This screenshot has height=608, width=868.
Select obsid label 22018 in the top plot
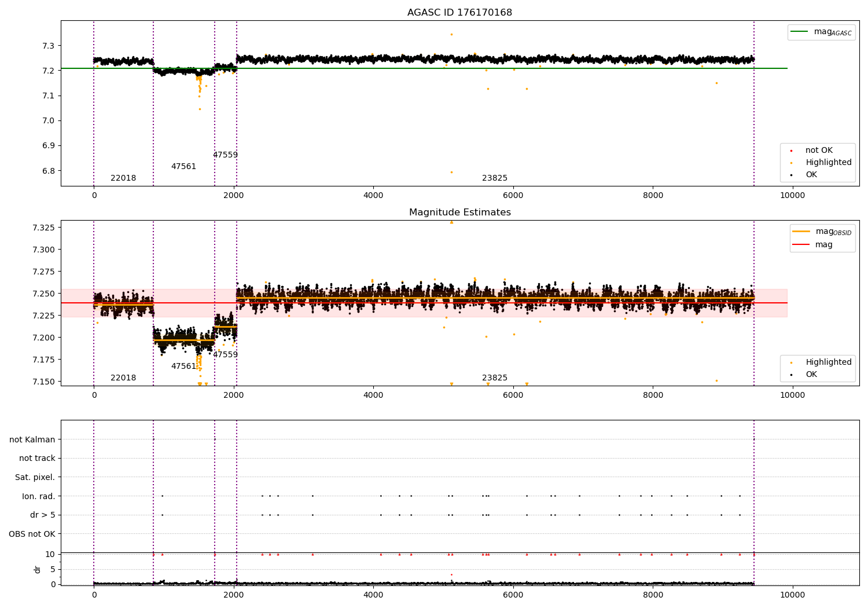point(123,178)
